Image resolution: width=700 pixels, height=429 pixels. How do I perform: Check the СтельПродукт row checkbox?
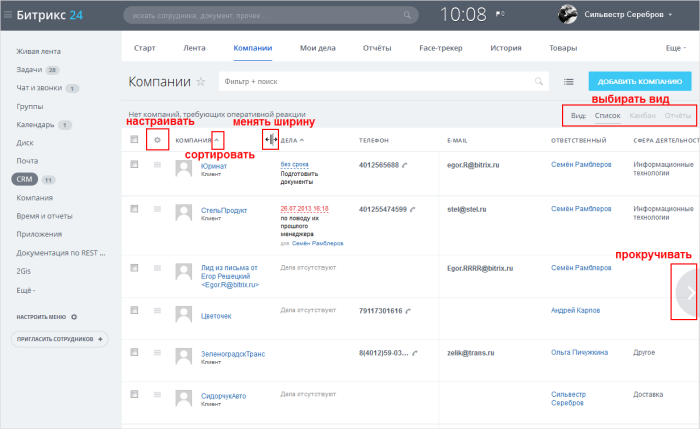coord(134,208)
